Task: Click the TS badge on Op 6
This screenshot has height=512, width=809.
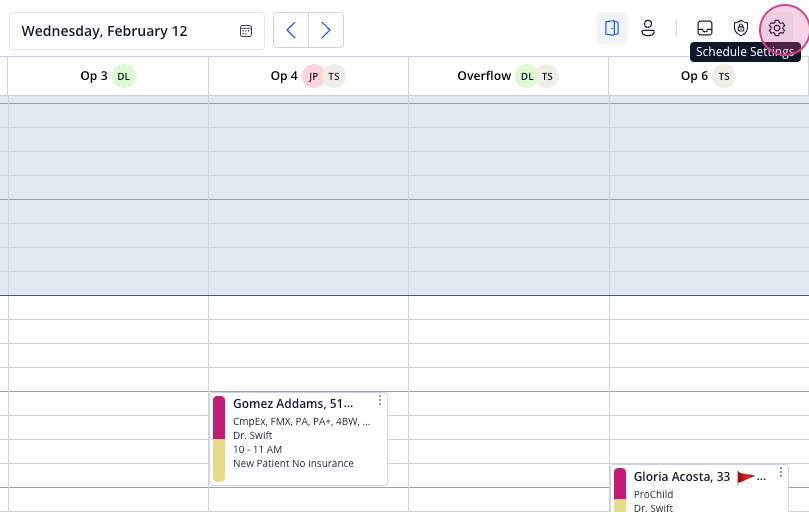Action: pyautogui.click(x=724, y=76)
